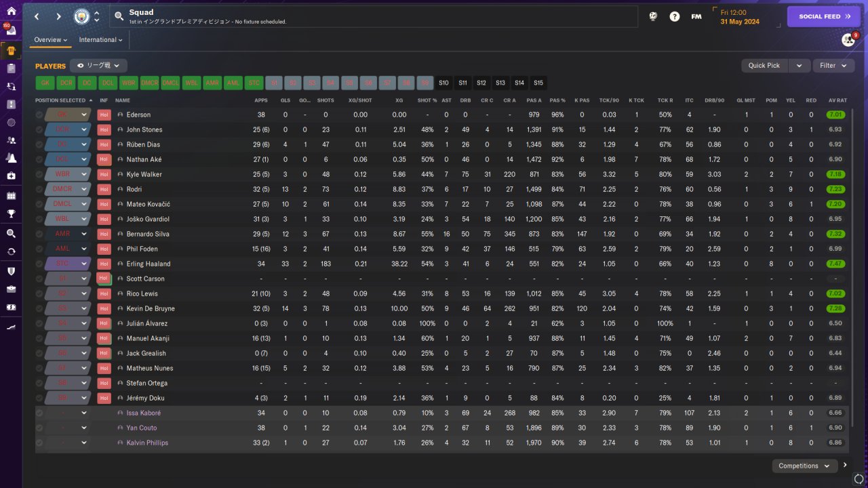Select the S10 substitute slot pill
Screen dimensions: 868x488
[443, 83]
